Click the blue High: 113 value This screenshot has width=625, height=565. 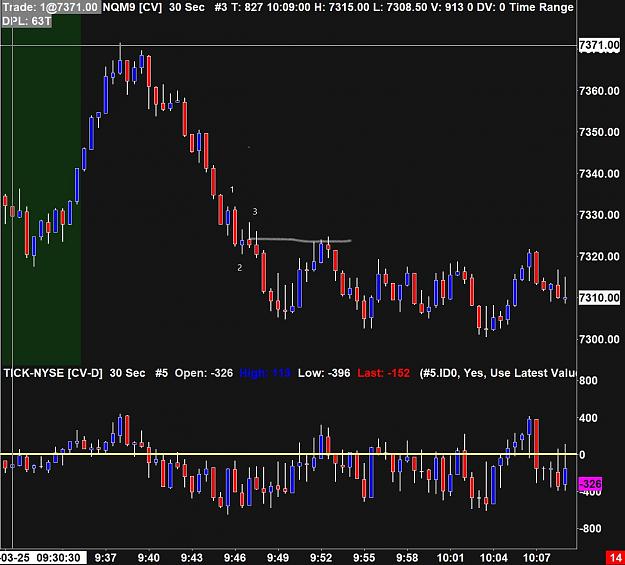pos(265,373)
